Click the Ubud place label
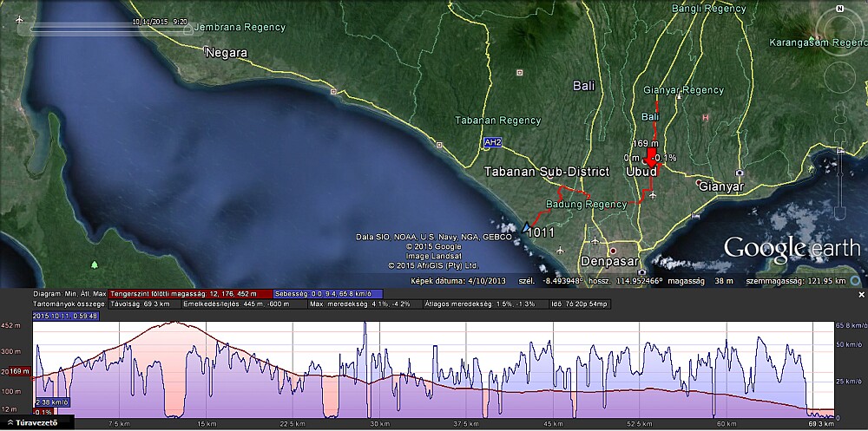 click(641, 173)
